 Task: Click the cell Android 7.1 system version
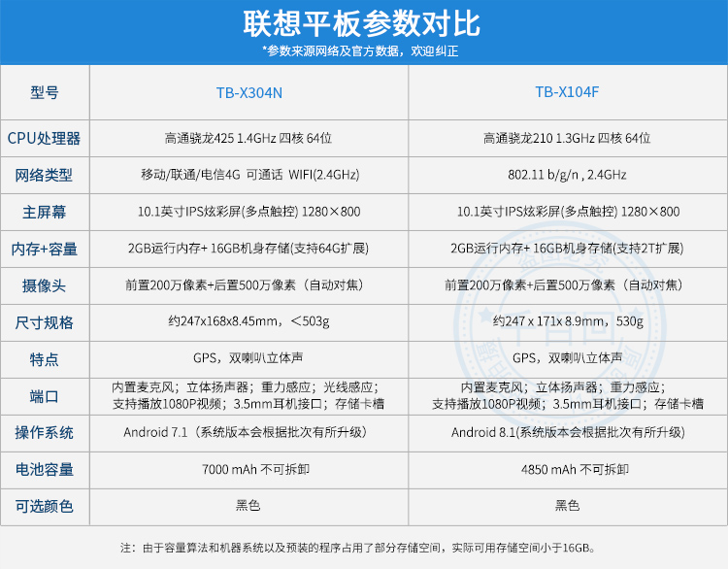[x=247, y=432]
